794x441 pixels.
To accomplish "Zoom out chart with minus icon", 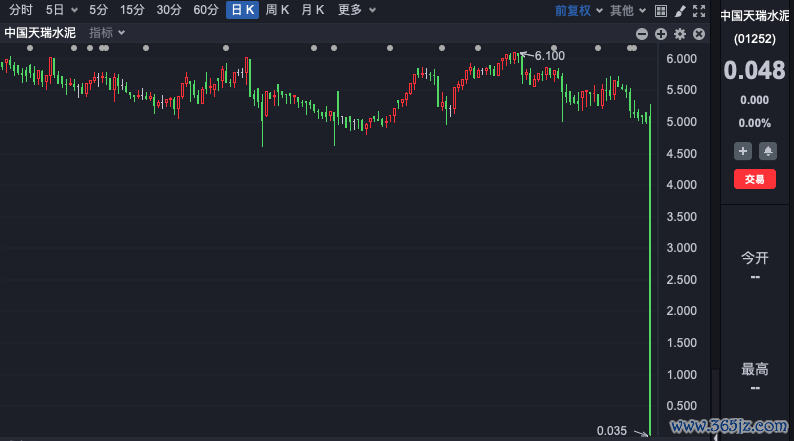I will click(642, 34).
